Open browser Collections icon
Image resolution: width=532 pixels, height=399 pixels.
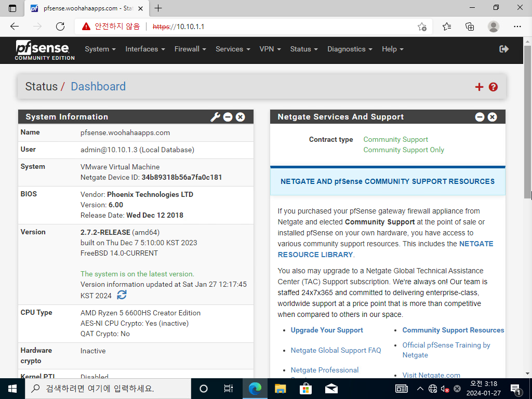(x=470, y=26)
